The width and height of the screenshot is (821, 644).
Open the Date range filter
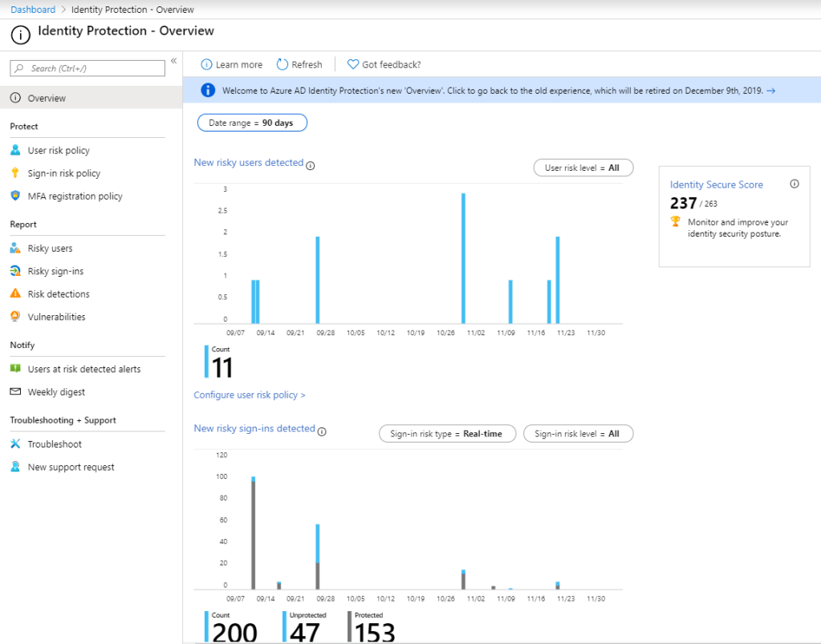click(x=252, y=123)
